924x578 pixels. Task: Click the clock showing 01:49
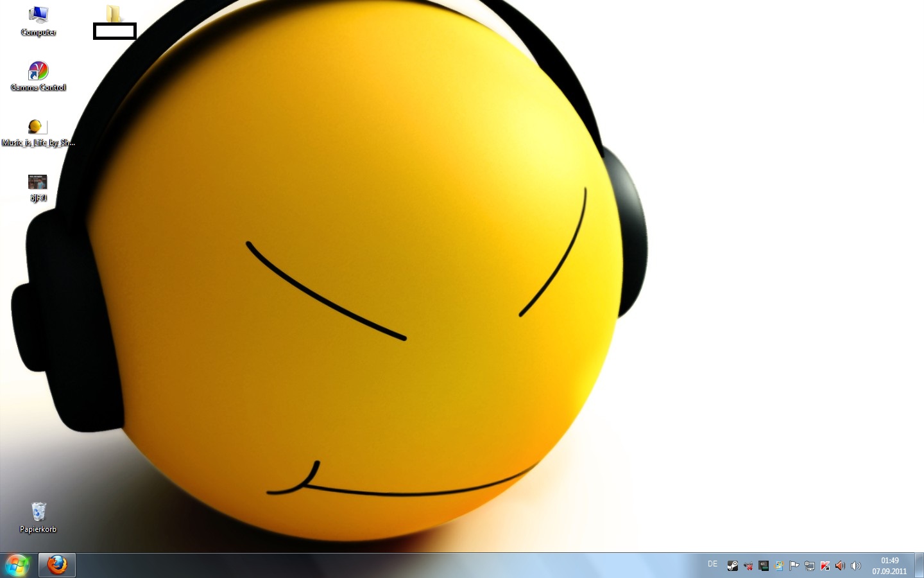[889, 565]
